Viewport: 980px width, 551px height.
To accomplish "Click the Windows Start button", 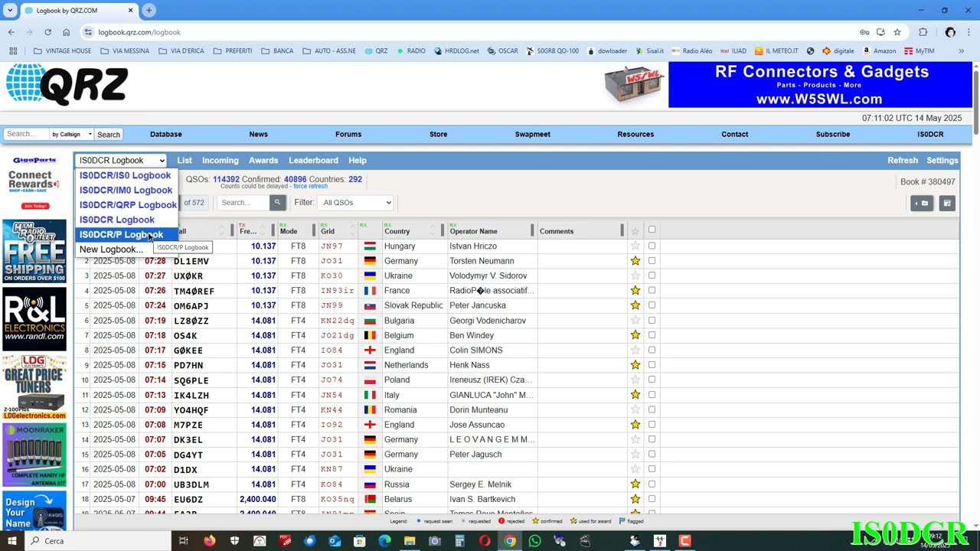I will coord(13,540).
